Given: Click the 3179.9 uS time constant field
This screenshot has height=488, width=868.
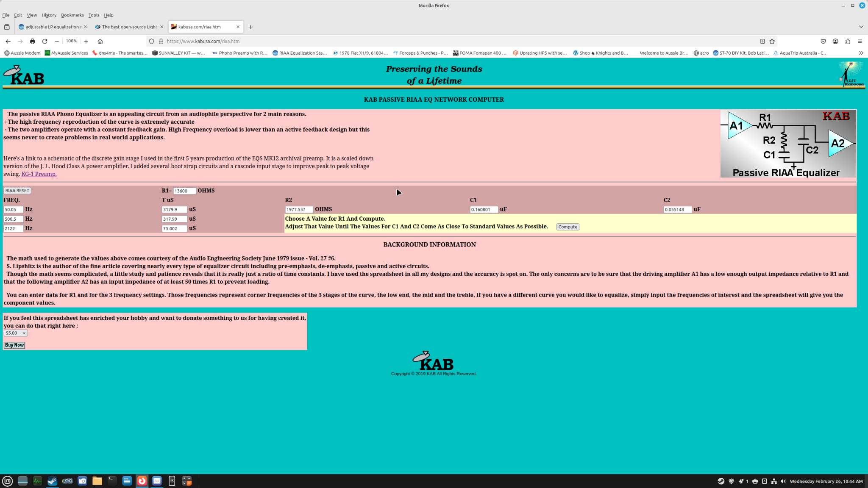Looking at the screenshot, I should coord(175,210).
